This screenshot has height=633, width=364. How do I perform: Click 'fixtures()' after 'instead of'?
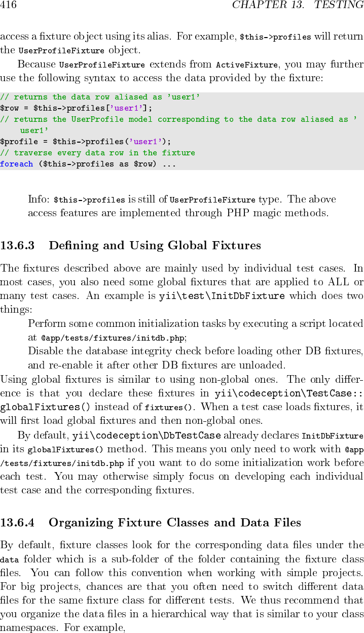click(169, 408)
